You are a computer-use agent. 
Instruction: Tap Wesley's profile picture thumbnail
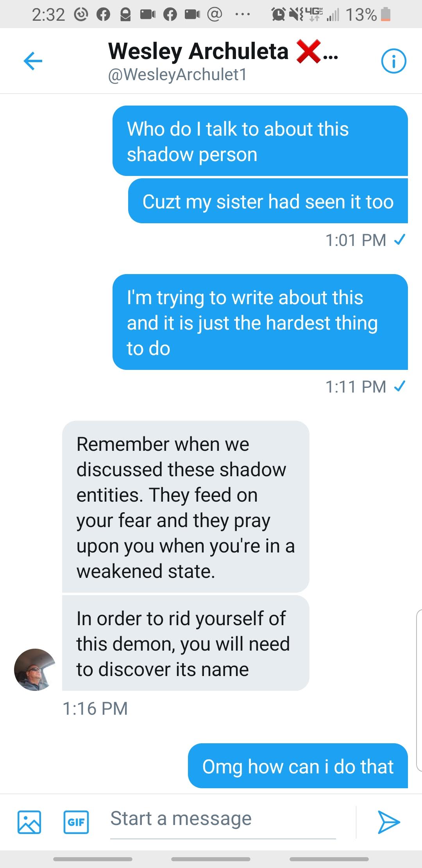tap(34, 669)
